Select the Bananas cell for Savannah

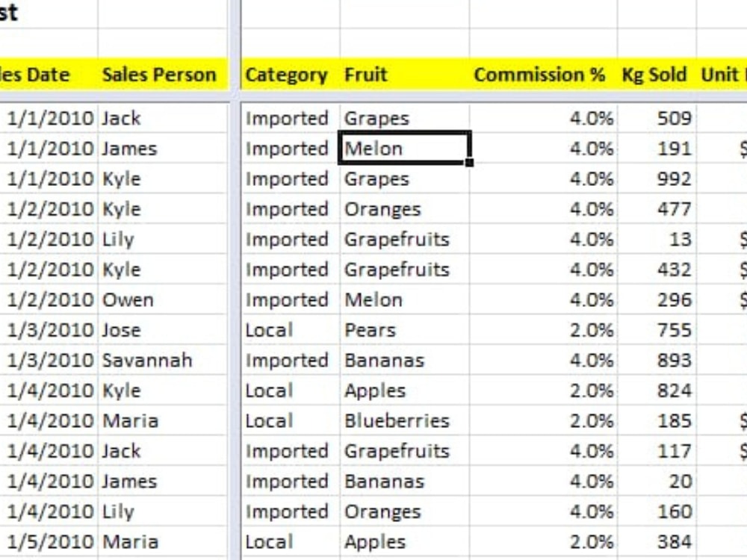405,361
